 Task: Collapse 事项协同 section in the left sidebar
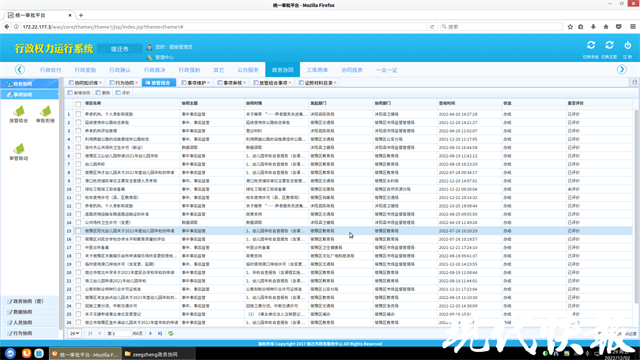pos(29,94)
